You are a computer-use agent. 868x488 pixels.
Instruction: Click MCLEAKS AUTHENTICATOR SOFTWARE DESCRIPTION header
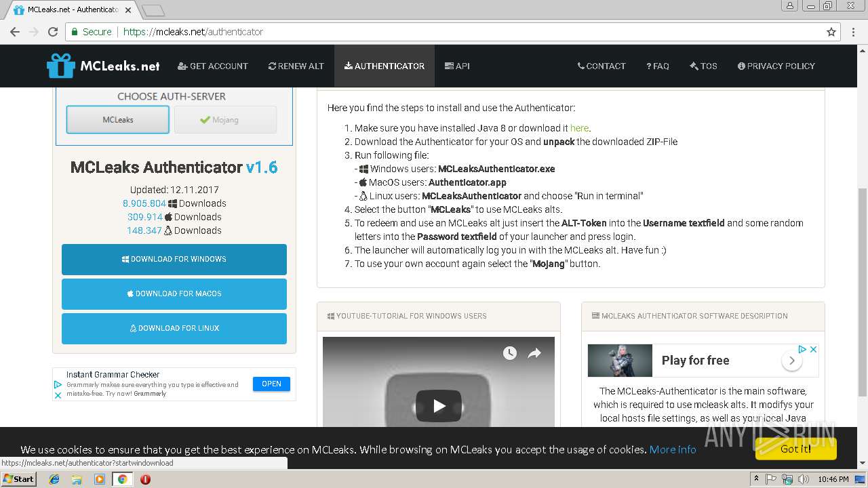[690, 316]
